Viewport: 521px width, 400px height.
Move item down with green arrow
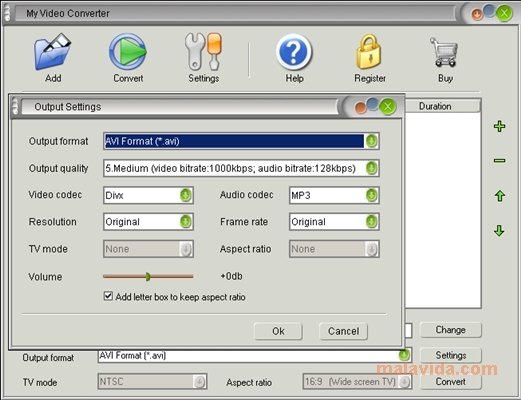(499, 231)
